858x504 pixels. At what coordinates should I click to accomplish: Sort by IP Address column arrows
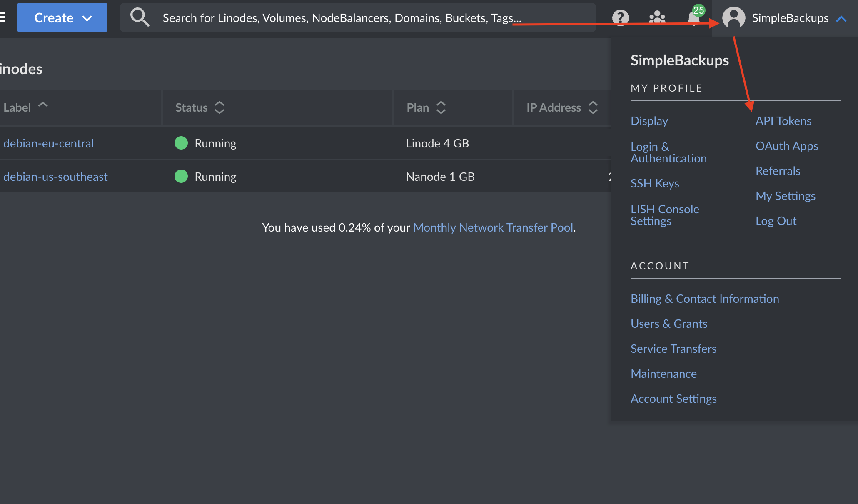point(593,107)
